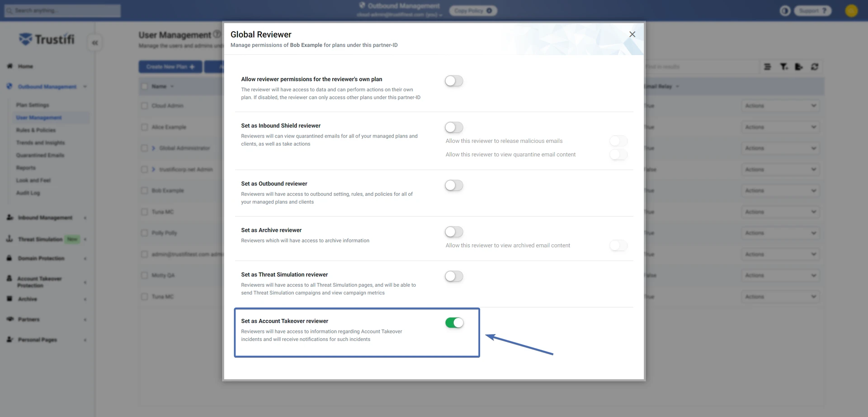Toggle Set as Inbound Shield reviewer

click(454, 128)
